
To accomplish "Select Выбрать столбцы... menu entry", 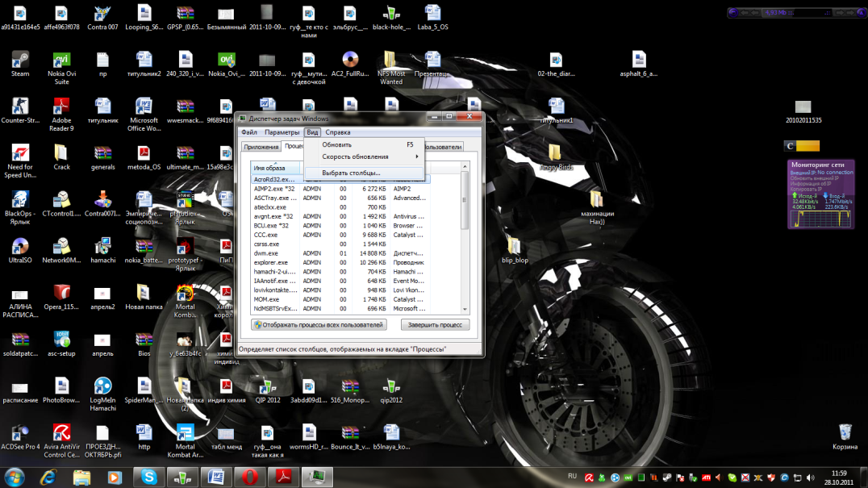I will pyautogui.click(x=365, y=173).
